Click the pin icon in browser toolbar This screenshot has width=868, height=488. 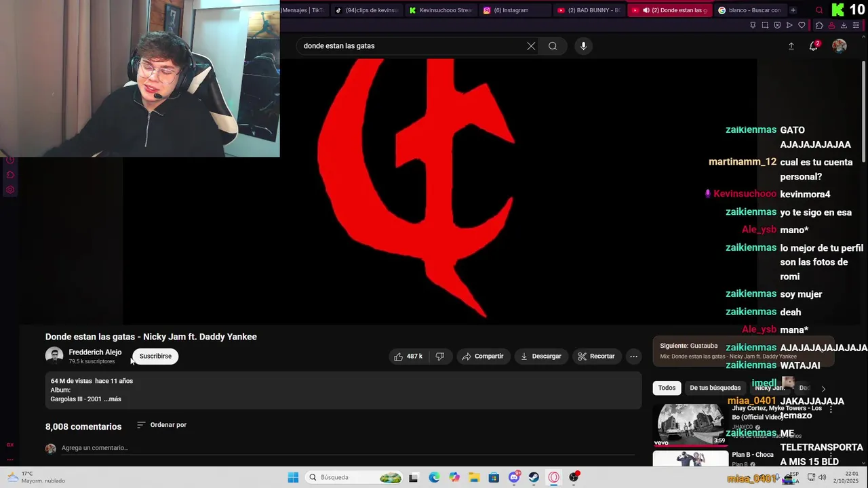[x=753, y=26]
